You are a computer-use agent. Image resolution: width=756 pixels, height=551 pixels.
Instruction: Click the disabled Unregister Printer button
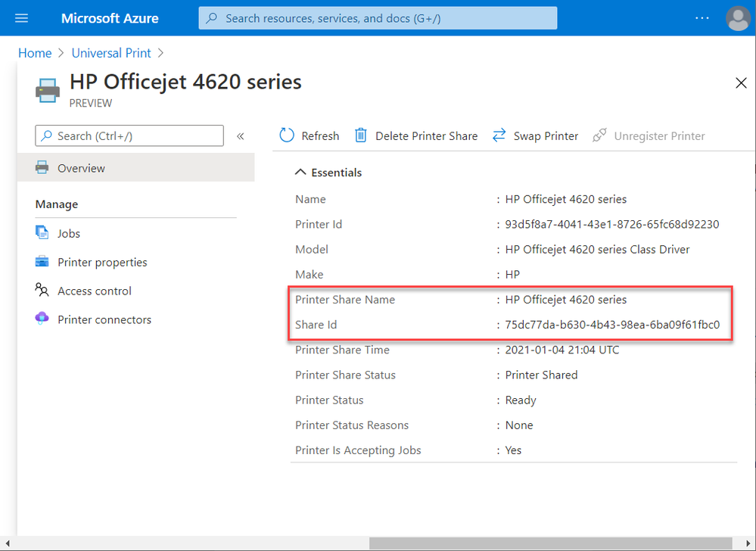tap(649, 136)
